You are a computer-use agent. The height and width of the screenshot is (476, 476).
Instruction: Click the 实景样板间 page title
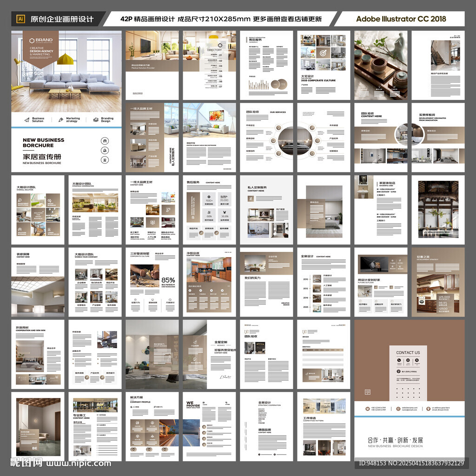point(427,115)
